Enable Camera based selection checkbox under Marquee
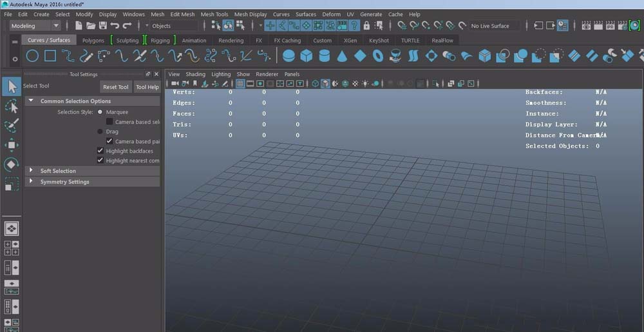The image size is (644, 332). coord(109,122)
